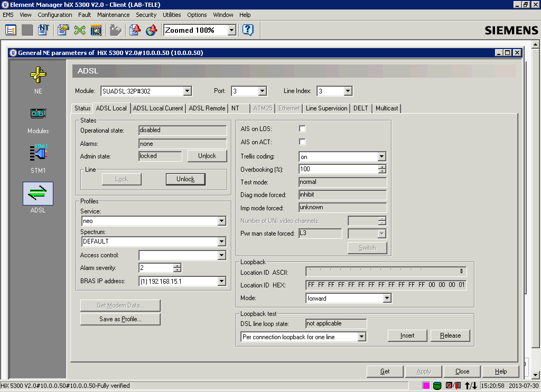Click the magenta square status bar indicator
Screen dimensions: 541x392
click(426, 386)
